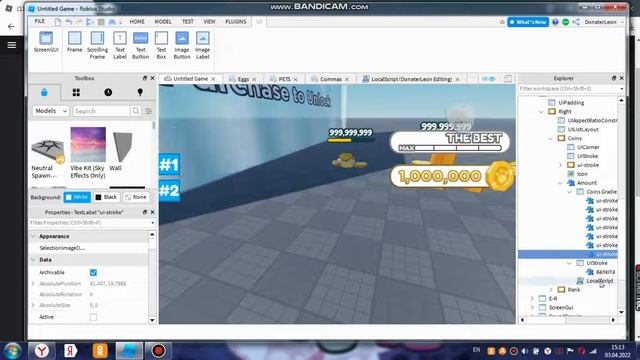The image size is (640, 360).
Task: Open the Toolbox creations lightbulb tab
Action: click(x=140, y=92)
